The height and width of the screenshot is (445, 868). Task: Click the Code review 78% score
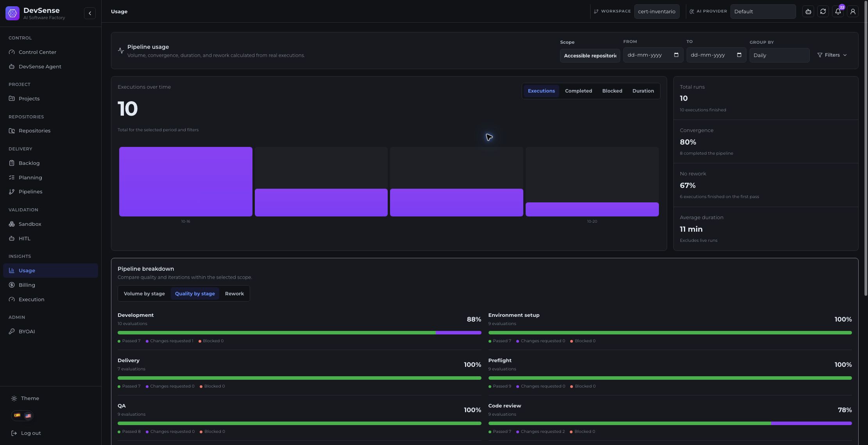coord(845,410)
